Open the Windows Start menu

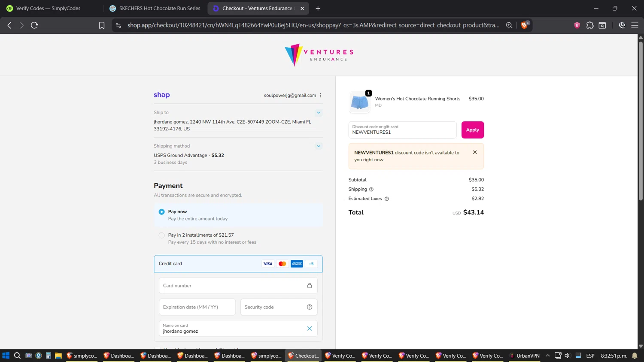pos(6,356)
